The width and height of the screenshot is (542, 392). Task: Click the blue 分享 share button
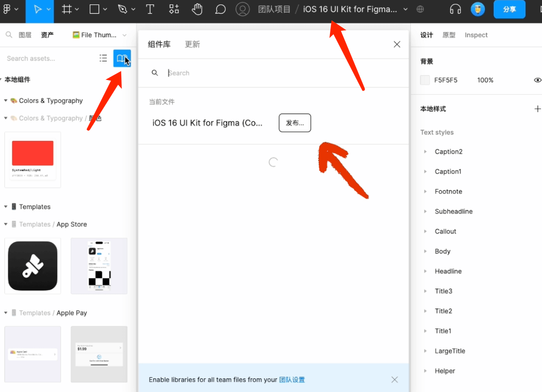[509, 9]
